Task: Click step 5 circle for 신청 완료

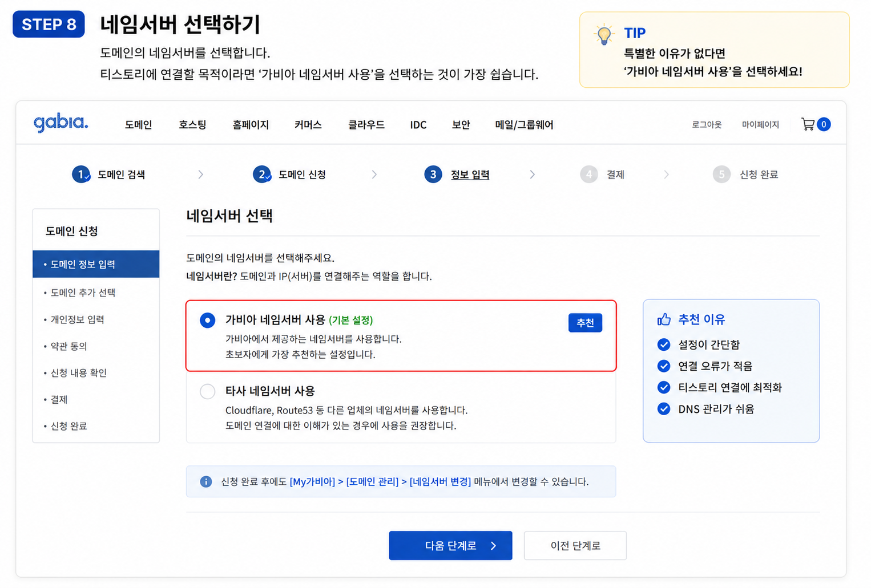Action: [x=721, y=175]
